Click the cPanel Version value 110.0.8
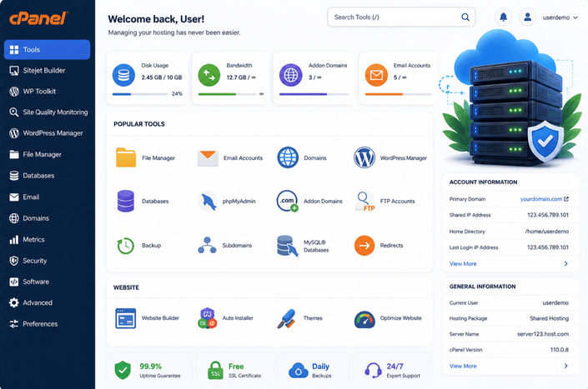The image size is (588, 389). point(560,350)
